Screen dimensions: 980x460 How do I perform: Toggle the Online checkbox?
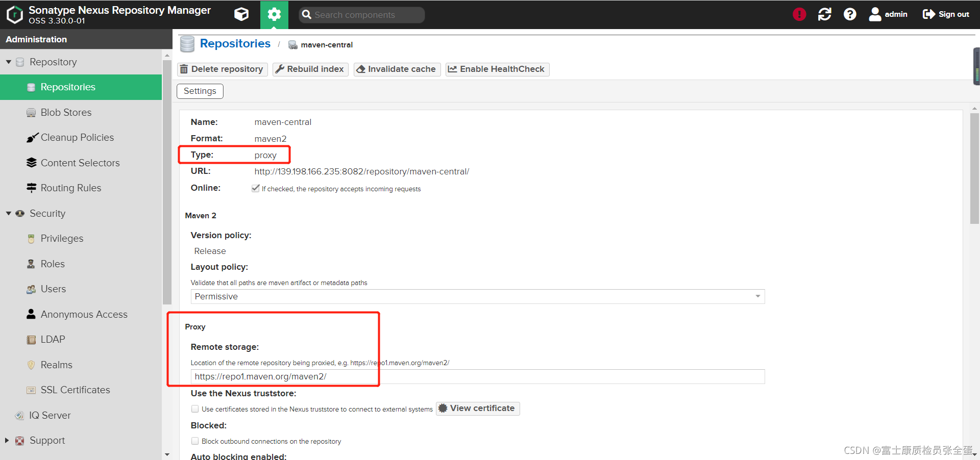[x=255, y=188]
